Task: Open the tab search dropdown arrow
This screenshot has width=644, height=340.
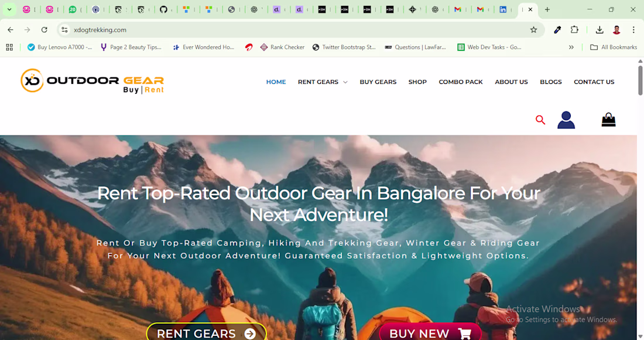Action: [9, 9]
